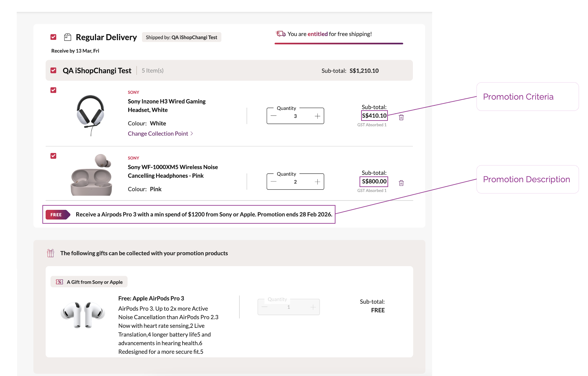Expand the Change Collection Point chevron

(x=192, y=133)
